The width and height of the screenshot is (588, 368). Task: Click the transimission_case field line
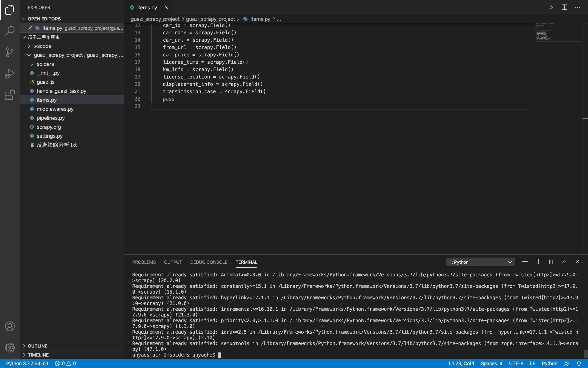(x=214, y=92)
